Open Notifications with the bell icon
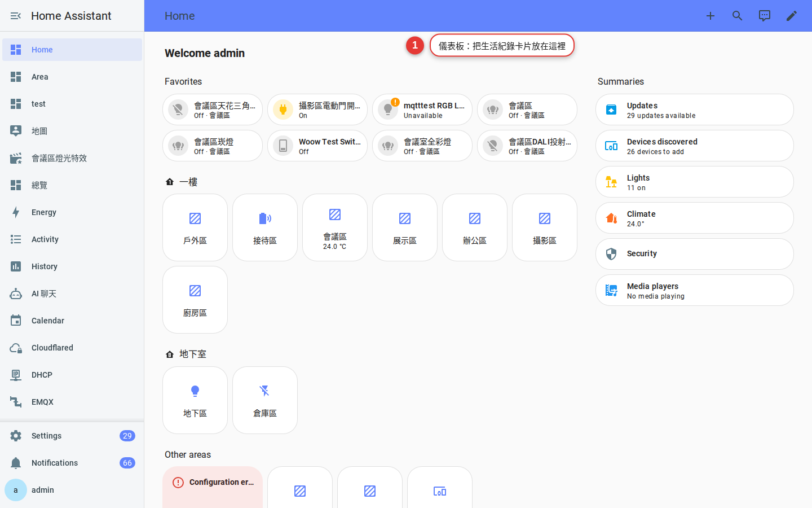The width and height of the screenshot is (812, 508). 16,463
